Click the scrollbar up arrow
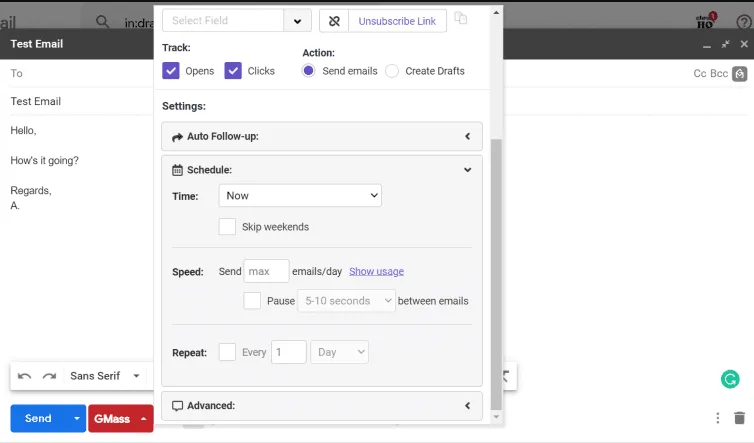Viewport: 754px width, 443px height. pos(496,13)
